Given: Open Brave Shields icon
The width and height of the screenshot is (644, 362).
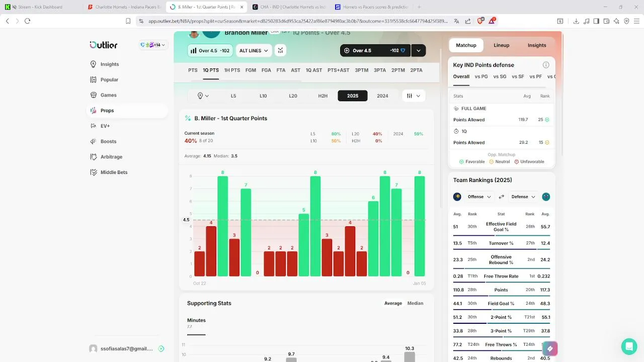Looking at the screenshot, I should (480, 21).
